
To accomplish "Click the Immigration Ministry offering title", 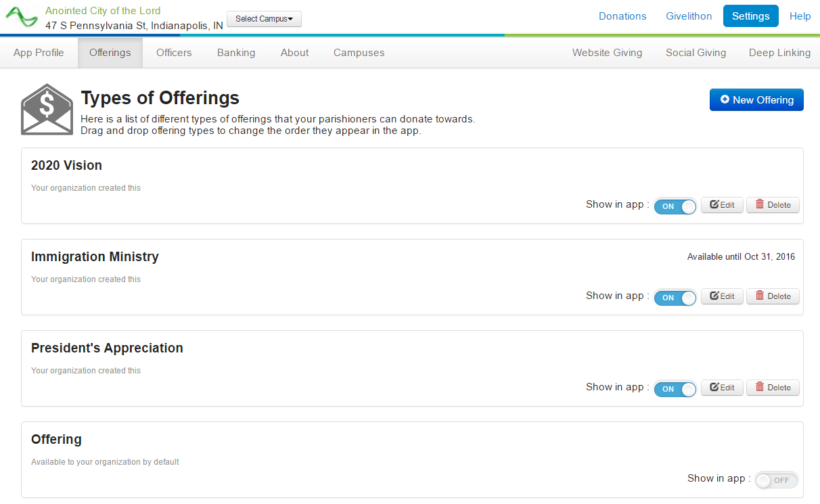I will click(95, 257).
